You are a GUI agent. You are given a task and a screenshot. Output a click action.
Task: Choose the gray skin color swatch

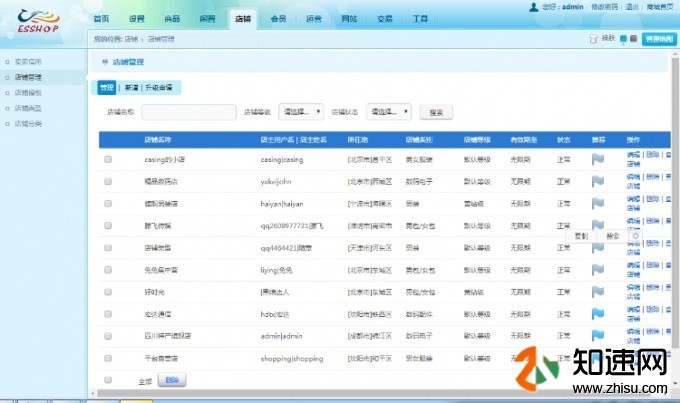[633, 39]
